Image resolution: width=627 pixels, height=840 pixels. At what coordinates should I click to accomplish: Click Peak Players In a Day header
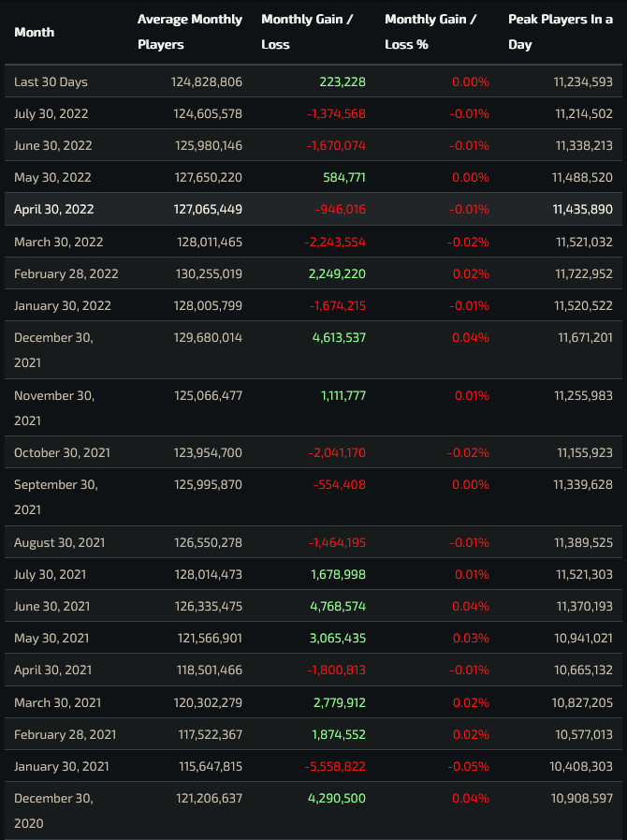(561, 32)
